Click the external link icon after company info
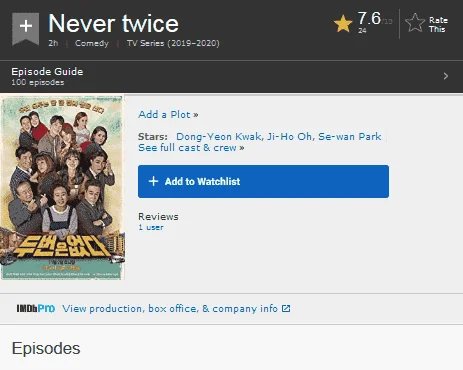Screen dimensions: 463x370 point(286,309)
